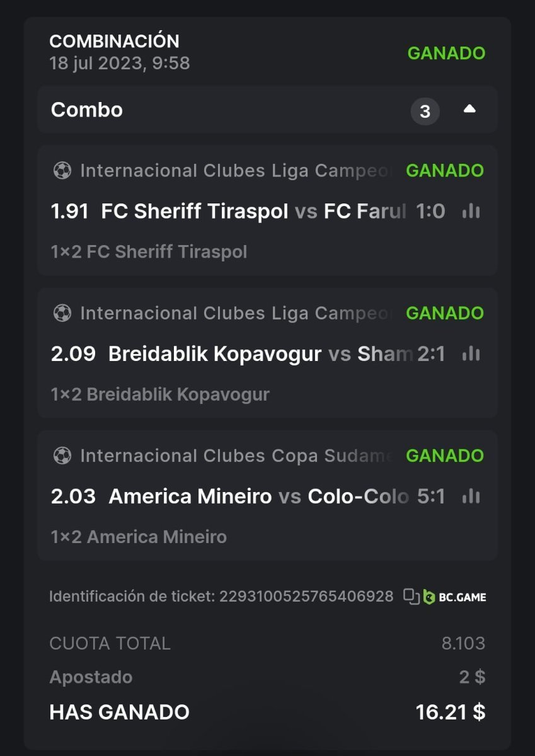The height and width of the screenshot is (756, 535).
Task: Click the 2.03 odds value
Action: click(x=73, y=496)
